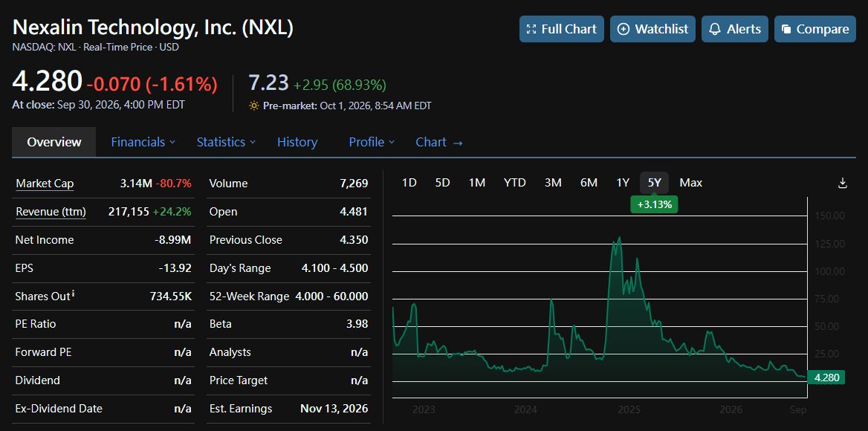The height and width of the screenshot is (431, 868).
Task: Open the Full Chart view
Action: point(561,29)
